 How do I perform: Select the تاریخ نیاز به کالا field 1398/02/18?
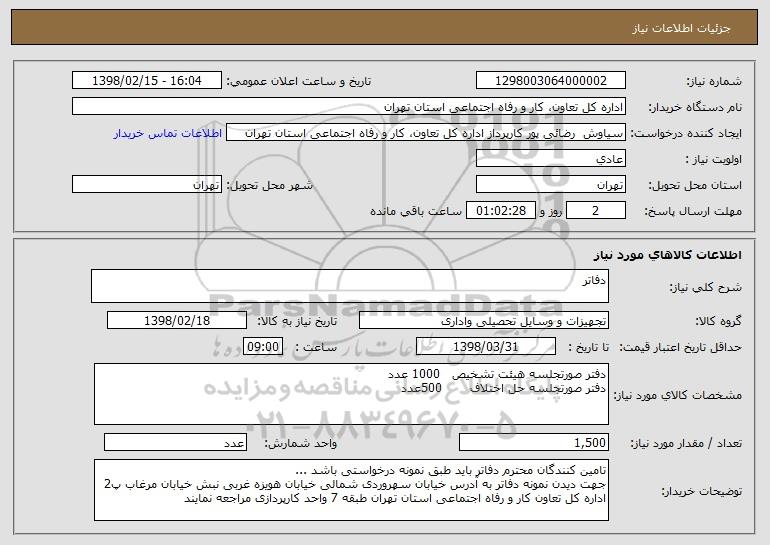point(177,321)
